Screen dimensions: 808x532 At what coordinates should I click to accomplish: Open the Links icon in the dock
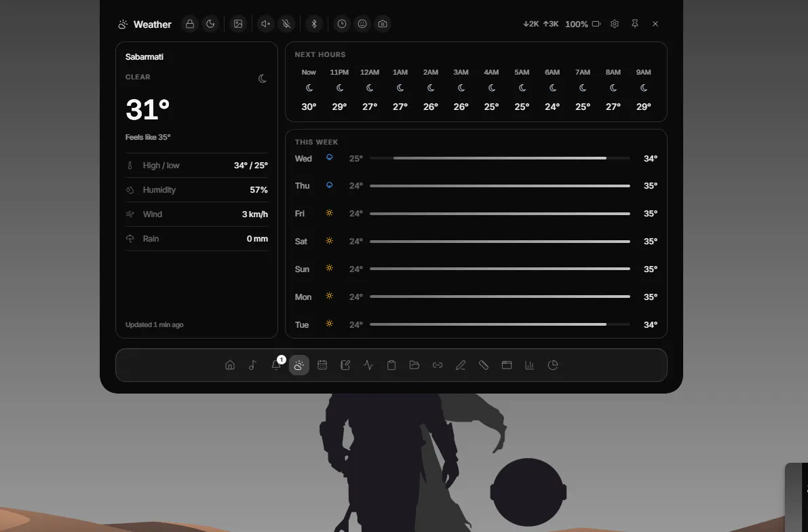(438, 365)
